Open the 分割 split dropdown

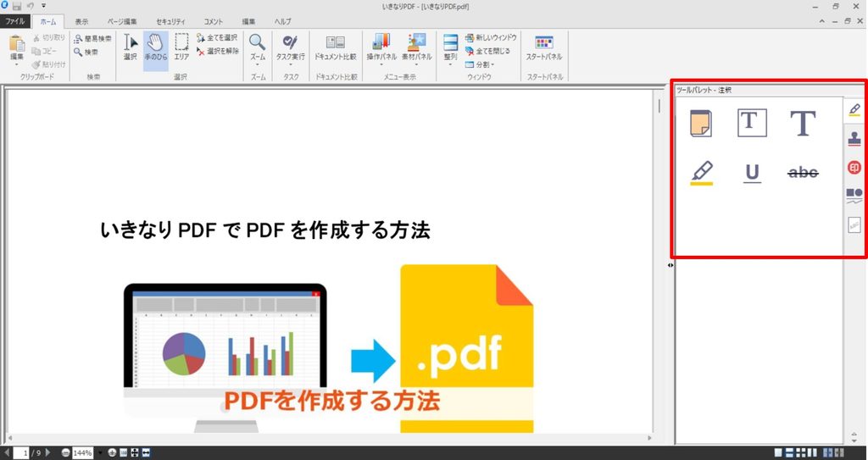click(x=480, y=64)
